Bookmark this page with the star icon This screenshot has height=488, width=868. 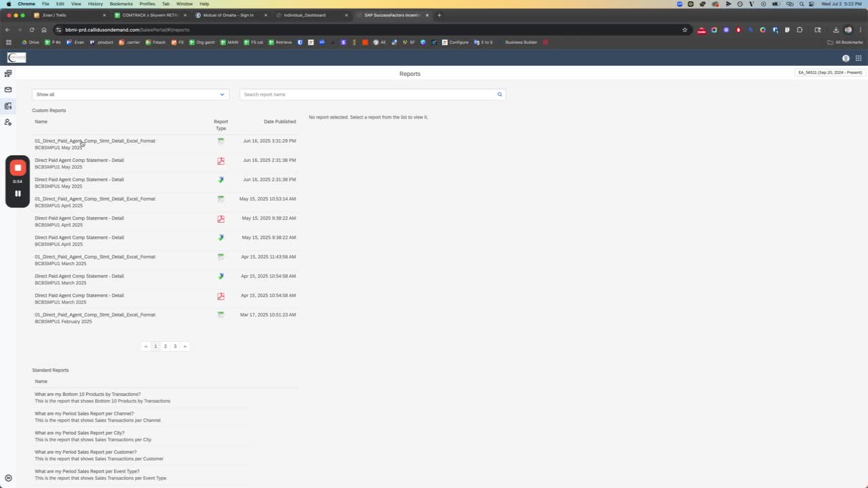click(x=685, y=30)
